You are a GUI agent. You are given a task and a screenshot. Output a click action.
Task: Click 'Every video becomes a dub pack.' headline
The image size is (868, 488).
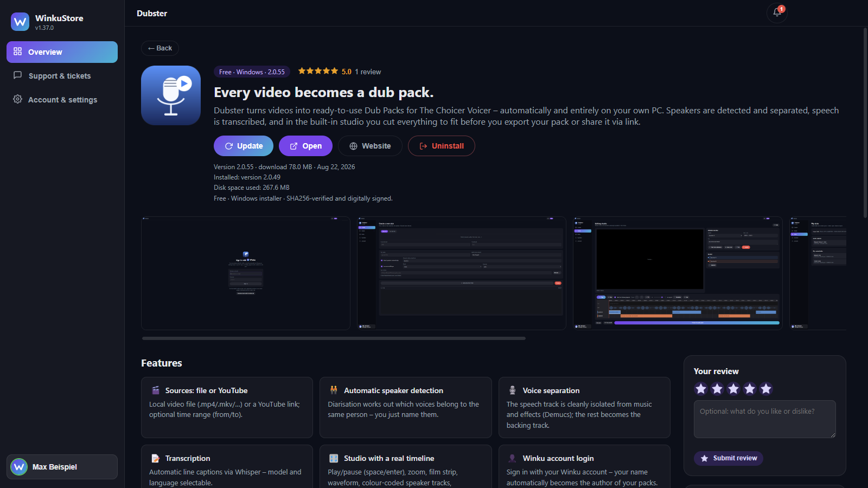pyautogui.click(x=324, y=92)
